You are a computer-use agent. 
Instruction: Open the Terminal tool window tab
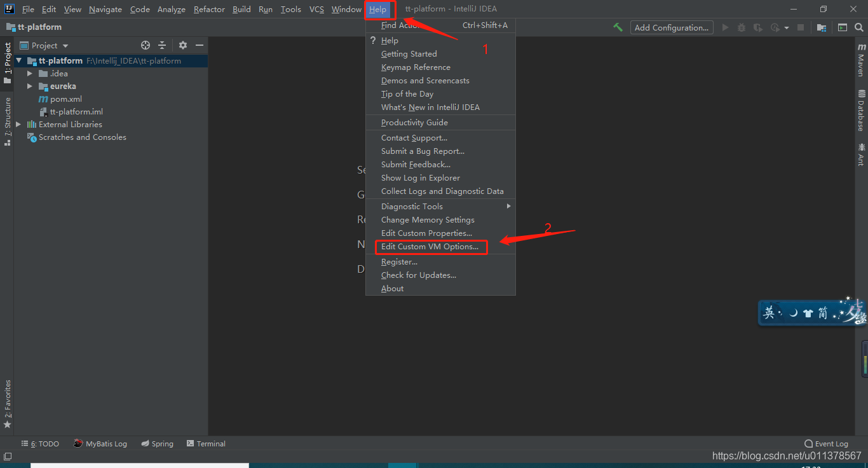click(206, 444)
